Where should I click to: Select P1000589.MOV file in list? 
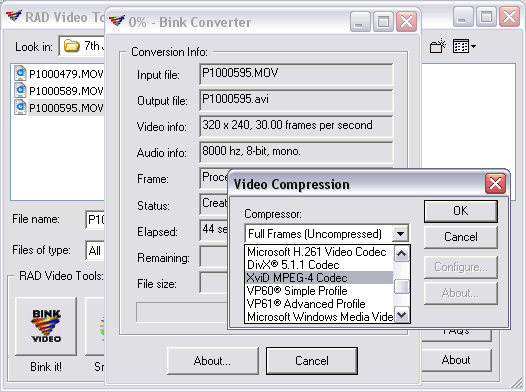coord(59,91)
